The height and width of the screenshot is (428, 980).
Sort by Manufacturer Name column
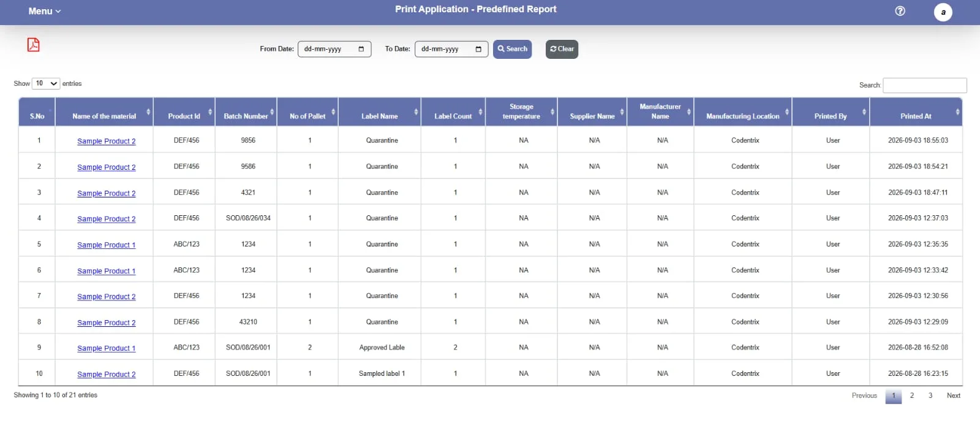coord(660,112)
